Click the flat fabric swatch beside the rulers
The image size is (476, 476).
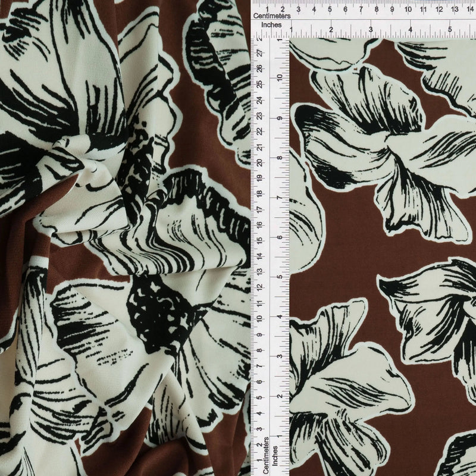(x=383, y=257)
